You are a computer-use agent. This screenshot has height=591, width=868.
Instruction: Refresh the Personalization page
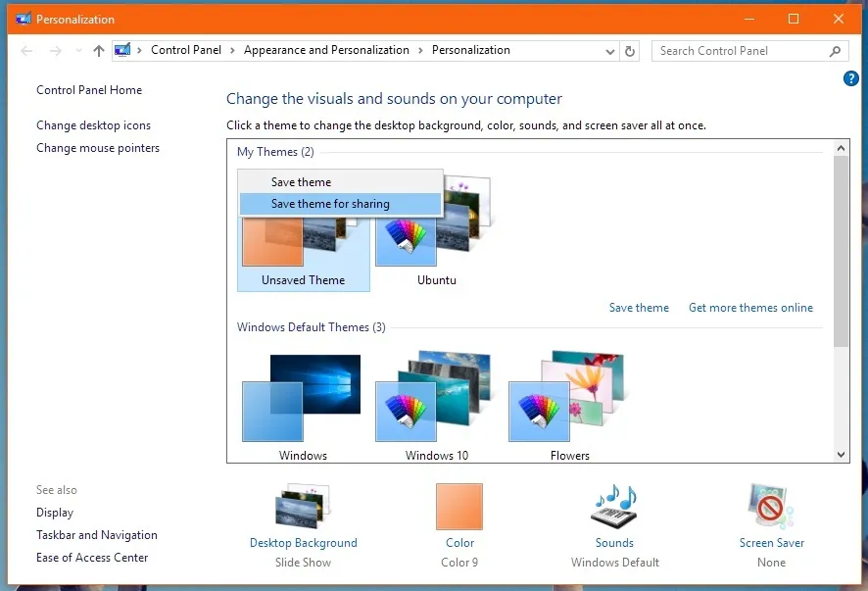(629, 52)
